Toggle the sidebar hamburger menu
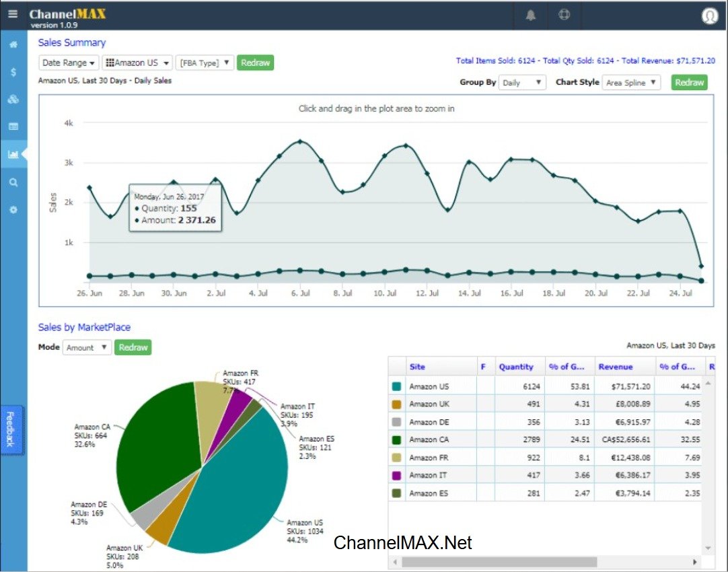The height and width of the screenshot is (572, 728). (x=13, y=15)
